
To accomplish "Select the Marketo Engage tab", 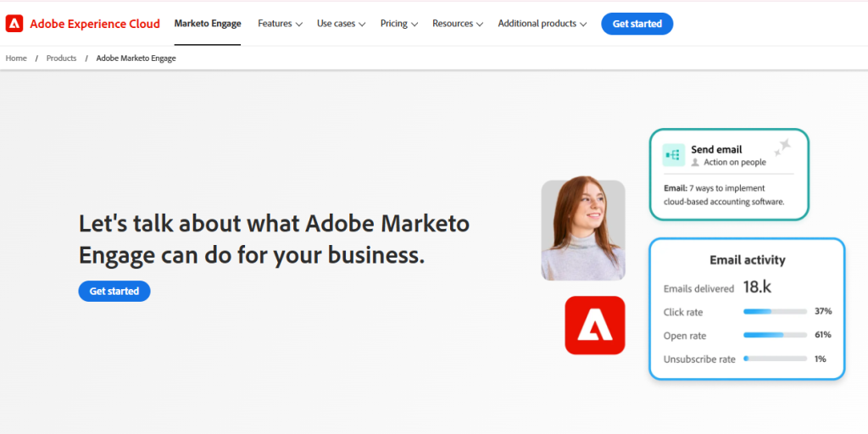I will pyautogui.click(x=208, y=24).
